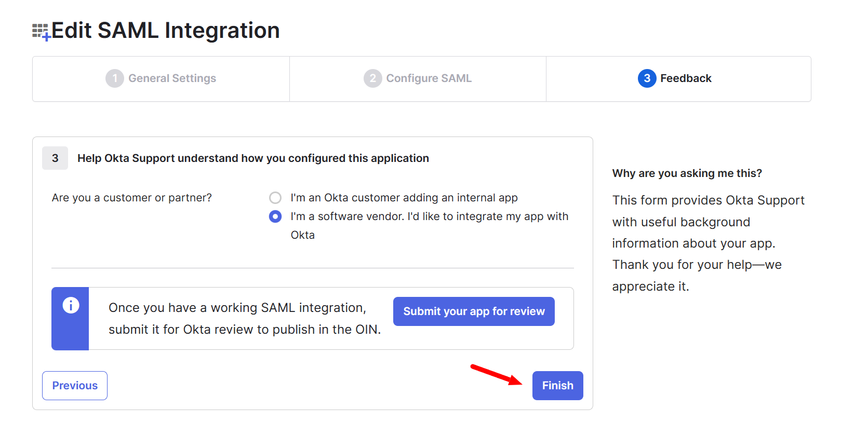Click the blue step 3 circle

647,78
